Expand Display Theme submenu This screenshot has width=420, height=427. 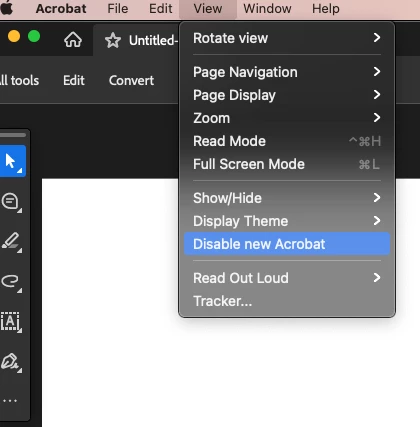click(287, 221)
